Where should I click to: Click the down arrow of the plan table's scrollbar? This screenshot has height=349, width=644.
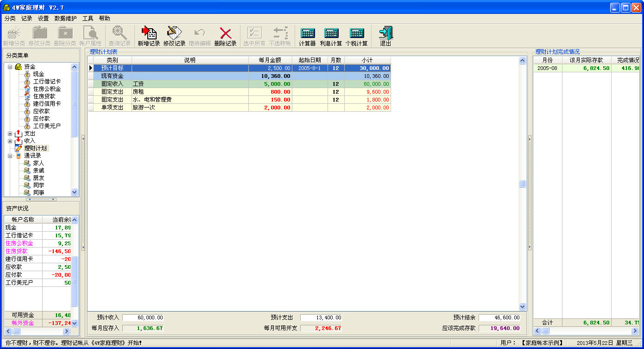[x=523, y=307]
